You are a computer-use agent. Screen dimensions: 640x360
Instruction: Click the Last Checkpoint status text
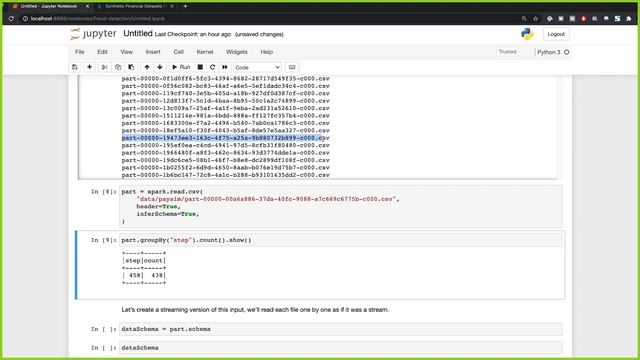click(193, 34)
